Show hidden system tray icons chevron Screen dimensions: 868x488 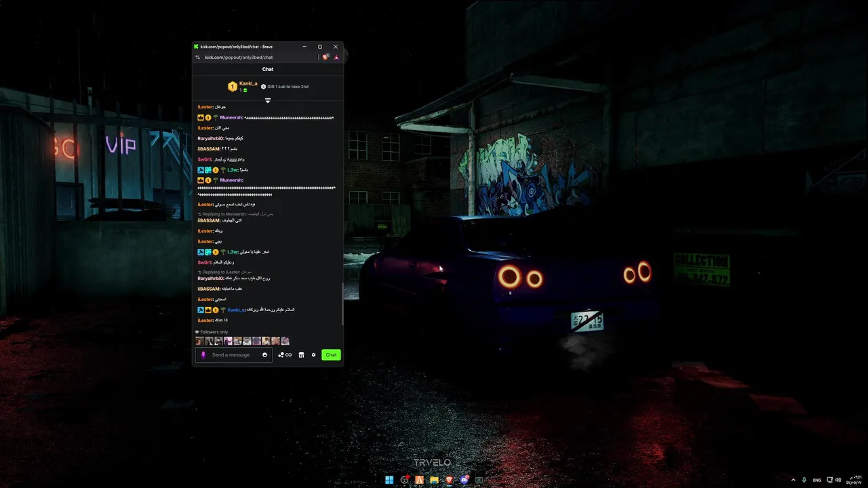[x=793, y=480]
